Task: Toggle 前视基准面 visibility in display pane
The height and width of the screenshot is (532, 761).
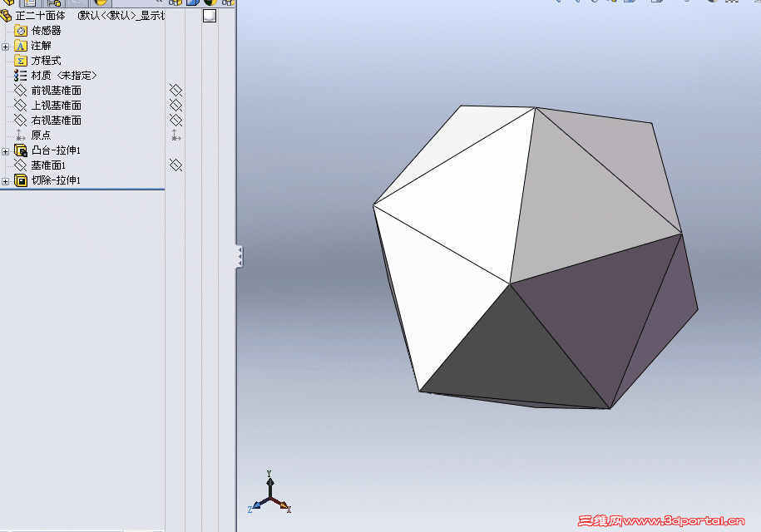Action: point(175,91)
